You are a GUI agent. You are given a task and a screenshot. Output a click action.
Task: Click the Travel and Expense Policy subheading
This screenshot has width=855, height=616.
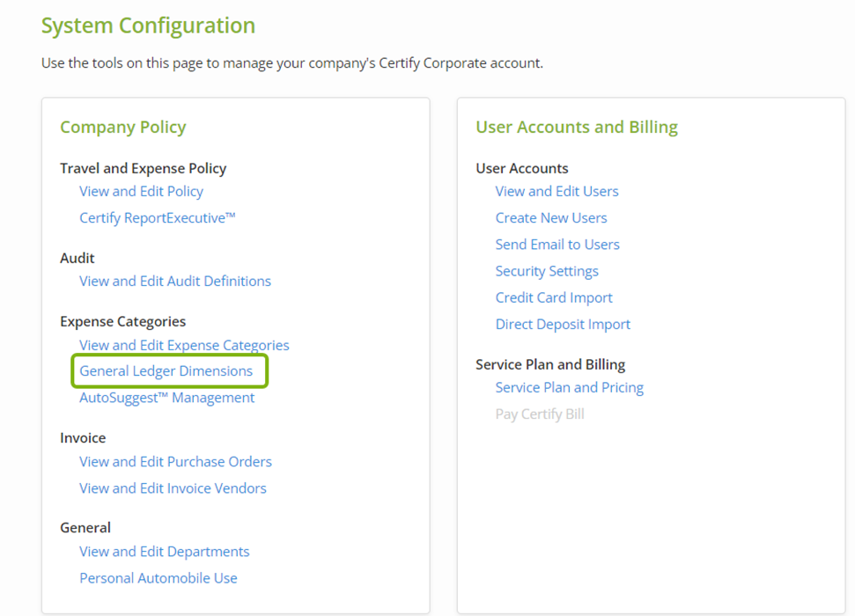143,168
